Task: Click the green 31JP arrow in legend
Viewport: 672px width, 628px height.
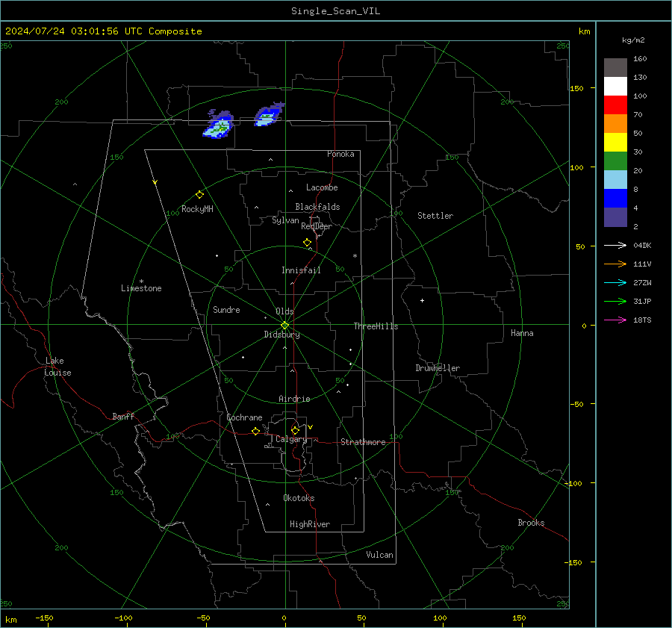Action: (615, 302)
